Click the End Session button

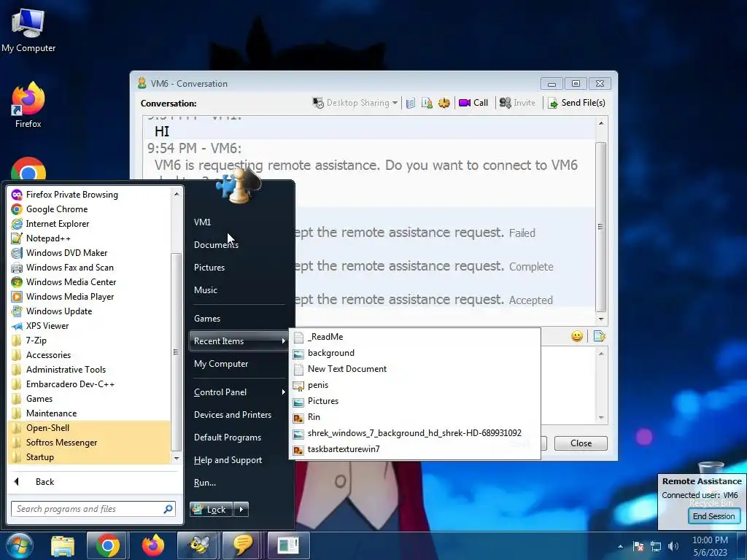pyautogui.click(x=713, y=516)
